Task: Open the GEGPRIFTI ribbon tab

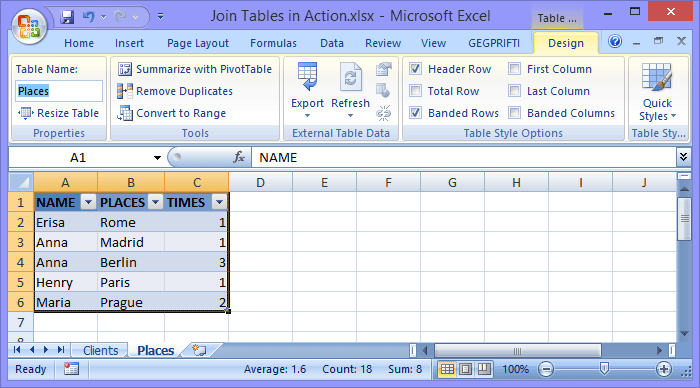Action: point(494,43)
